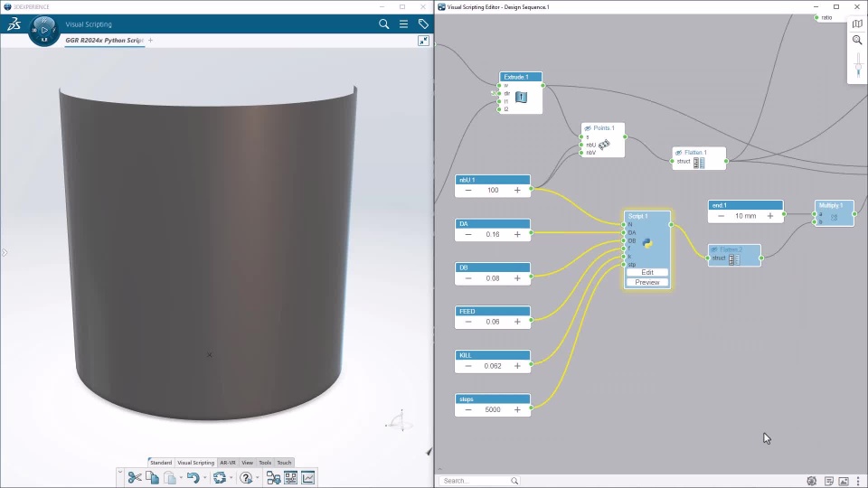This screenshot has width=868, height=488.
Task: Increase the steps value with plus button
Action: (517, 409)
